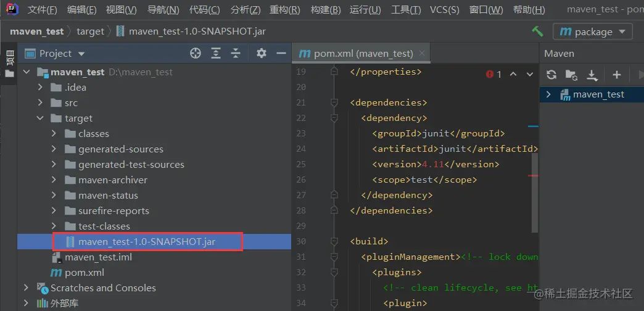This screenshot has height=311, width=644.
Task: Open the 运行(U) menu
Action: (x=365, y=10)
